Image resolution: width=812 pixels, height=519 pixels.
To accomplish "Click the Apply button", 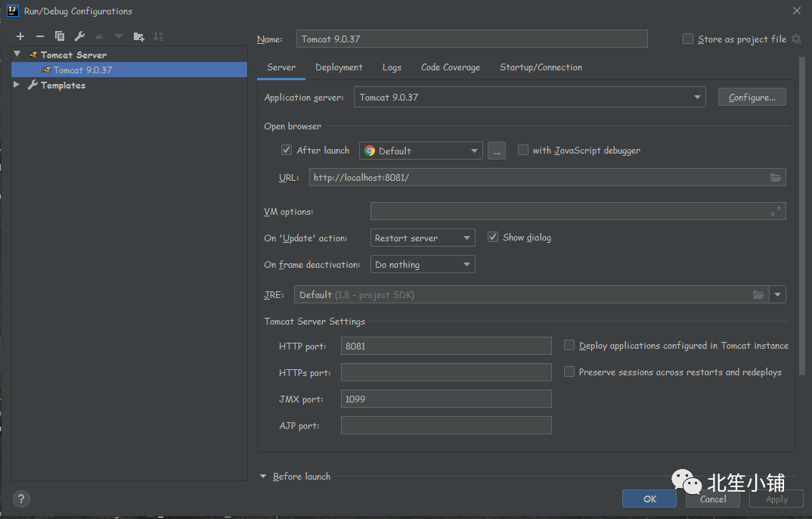I will click(776, 499).
